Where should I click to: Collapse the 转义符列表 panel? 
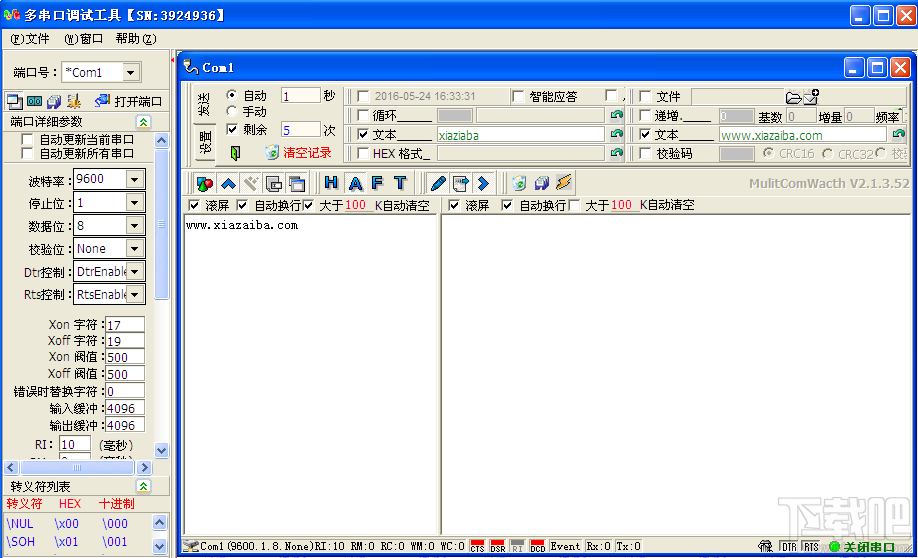point(143,486)
